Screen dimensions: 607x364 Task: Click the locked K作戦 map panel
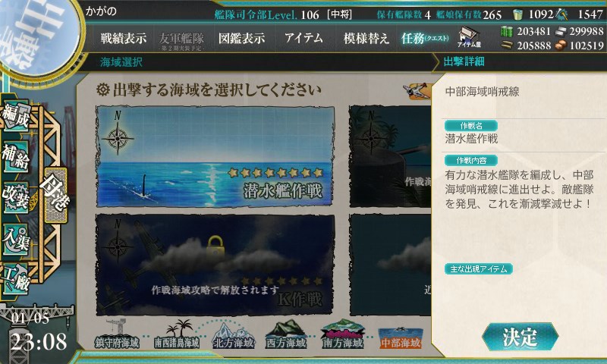click(215, 265)
